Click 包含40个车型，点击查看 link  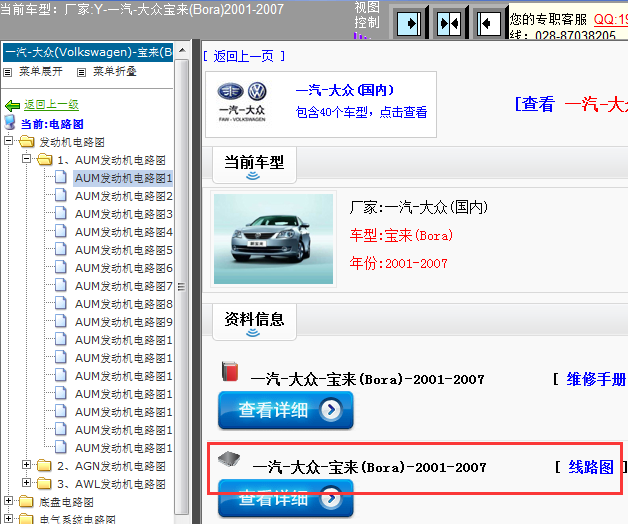(361, 112)
